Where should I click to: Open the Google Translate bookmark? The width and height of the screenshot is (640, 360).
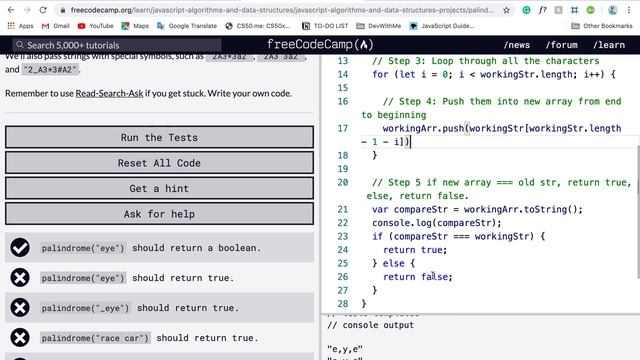187,26
